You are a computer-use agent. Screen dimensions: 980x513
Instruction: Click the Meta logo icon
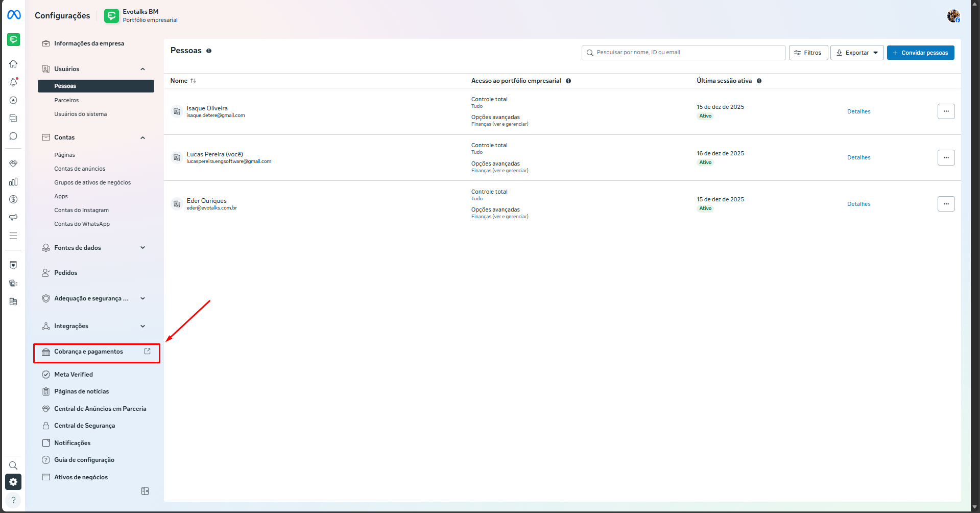tap(14, 15)
